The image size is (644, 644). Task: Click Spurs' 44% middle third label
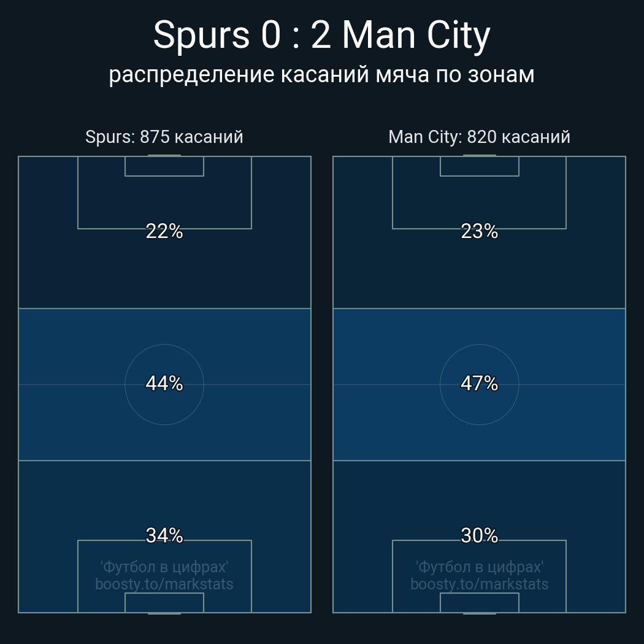[164, 383]
